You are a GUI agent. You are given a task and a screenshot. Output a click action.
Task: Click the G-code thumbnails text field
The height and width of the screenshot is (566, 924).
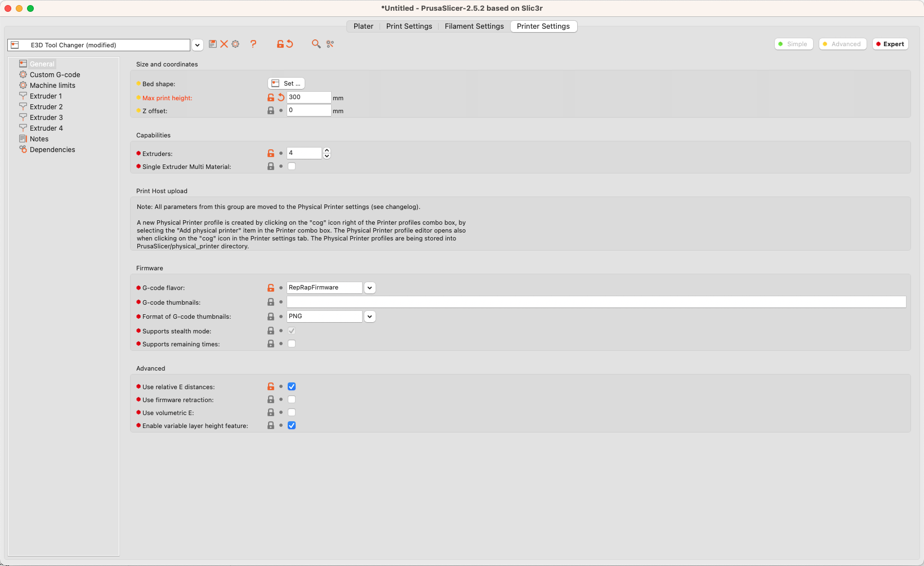click(x=596, y=302)
